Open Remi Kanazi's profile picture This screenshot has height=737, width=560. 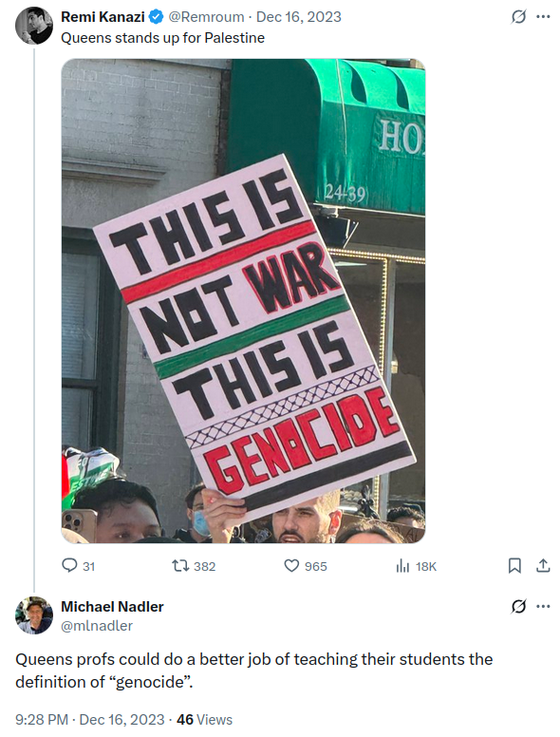(34, 26)
